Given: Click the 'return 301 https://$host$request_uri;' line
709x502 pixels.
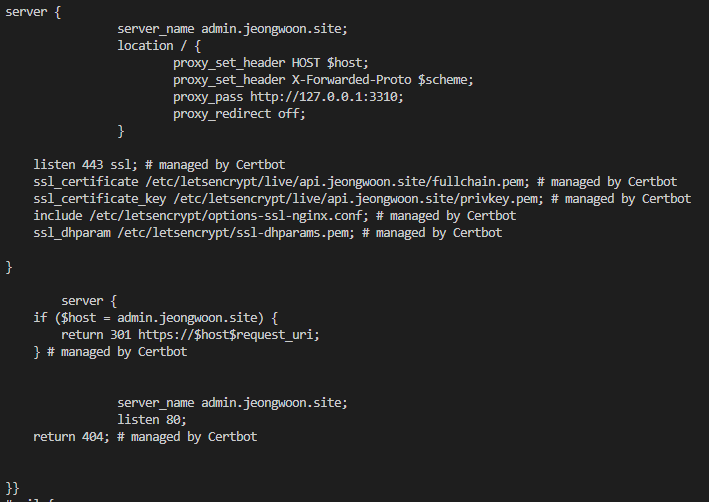Looking at the screenshot, I should click(x=190, y=335).
